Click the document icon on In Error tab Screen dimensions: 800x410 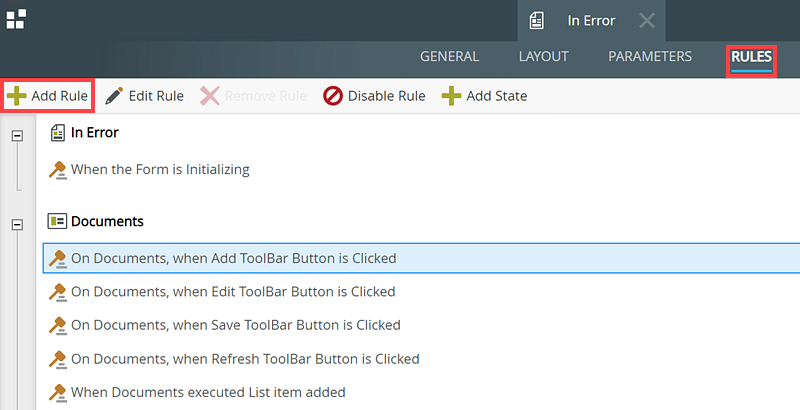point(536,21)
